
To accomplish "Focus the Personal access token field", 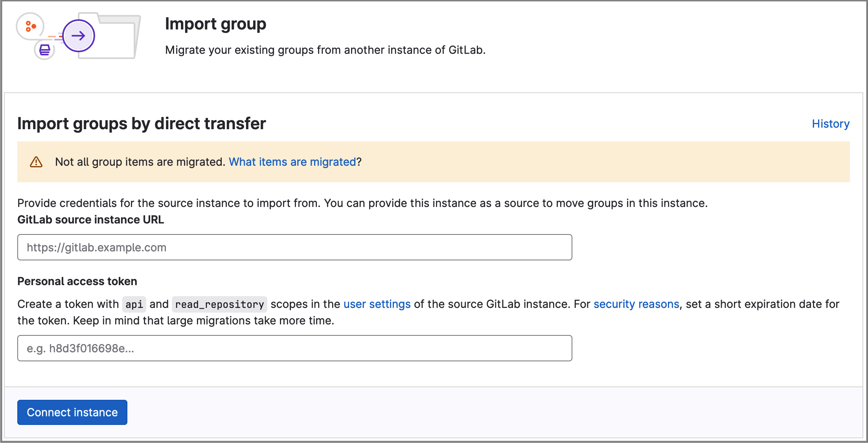I will [x=295, y=348].
